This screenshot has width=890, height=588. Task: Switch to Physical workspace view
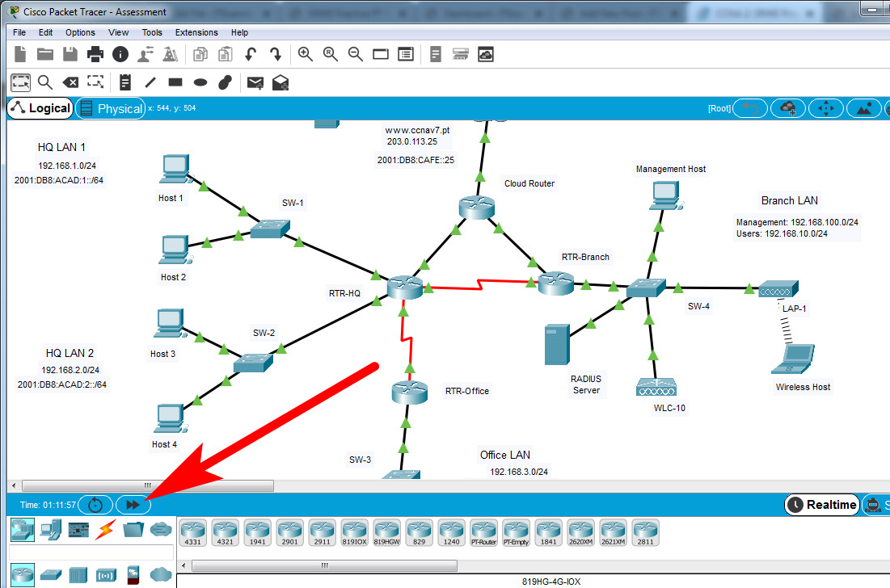click(112, 108)
